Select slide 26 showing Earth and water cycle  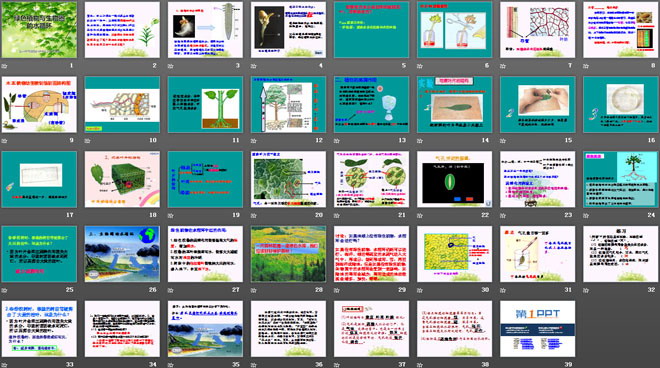click(x=122, y=254)
